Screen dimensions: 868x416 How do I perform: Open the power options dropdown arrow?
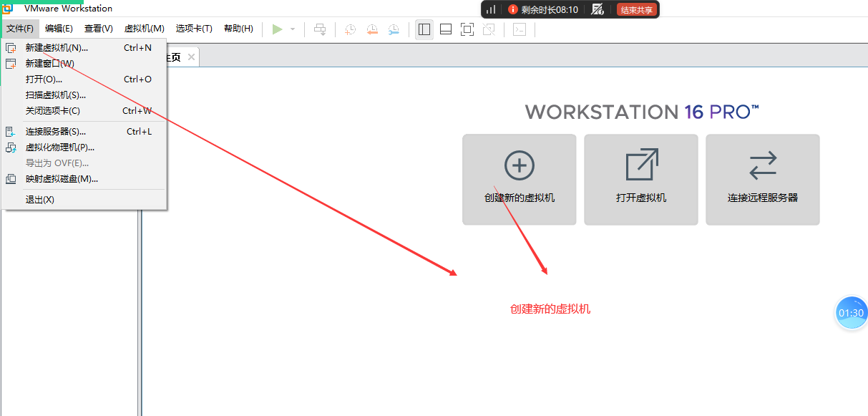[293, 29]
